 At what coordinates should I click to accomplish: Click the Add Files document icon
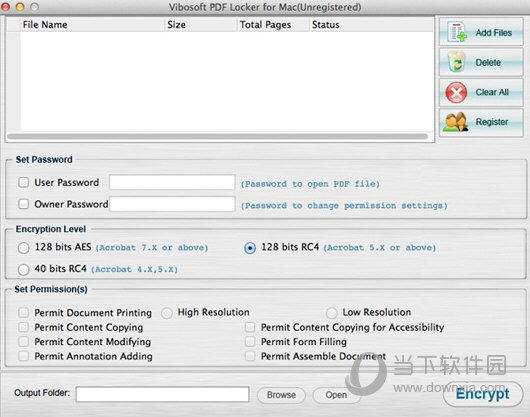point(457,32)
